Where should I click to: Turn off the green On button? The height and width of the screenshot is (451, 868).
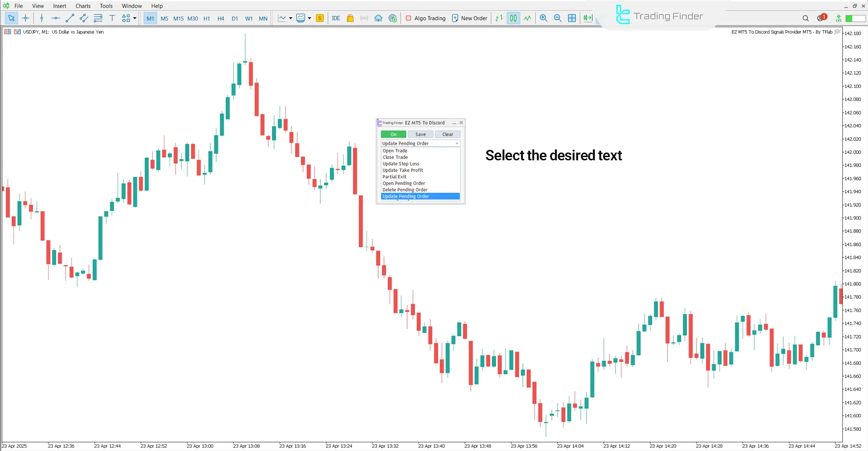pyautogui.click(x=393, y=134)
